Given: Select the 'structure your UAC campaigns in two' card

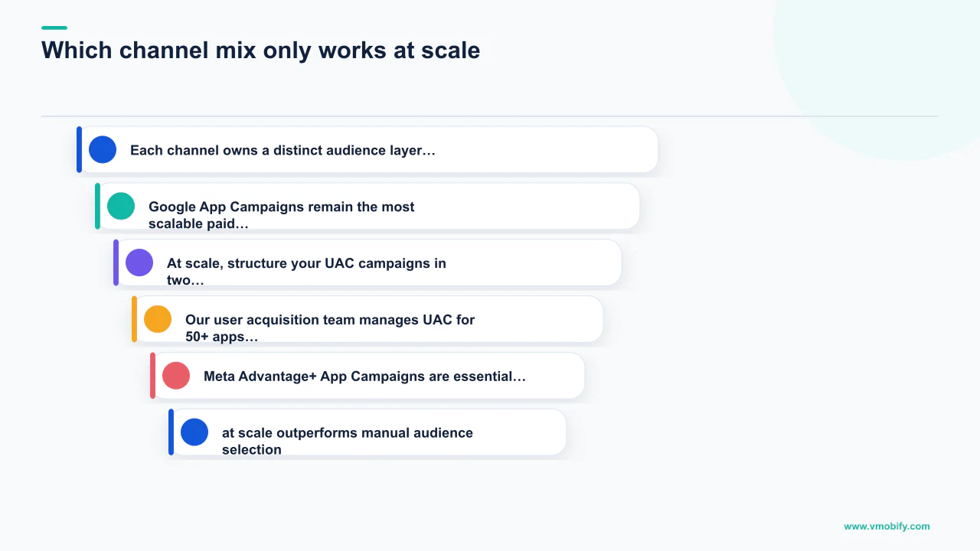Looking at the screenshot, I should (367, 262).
